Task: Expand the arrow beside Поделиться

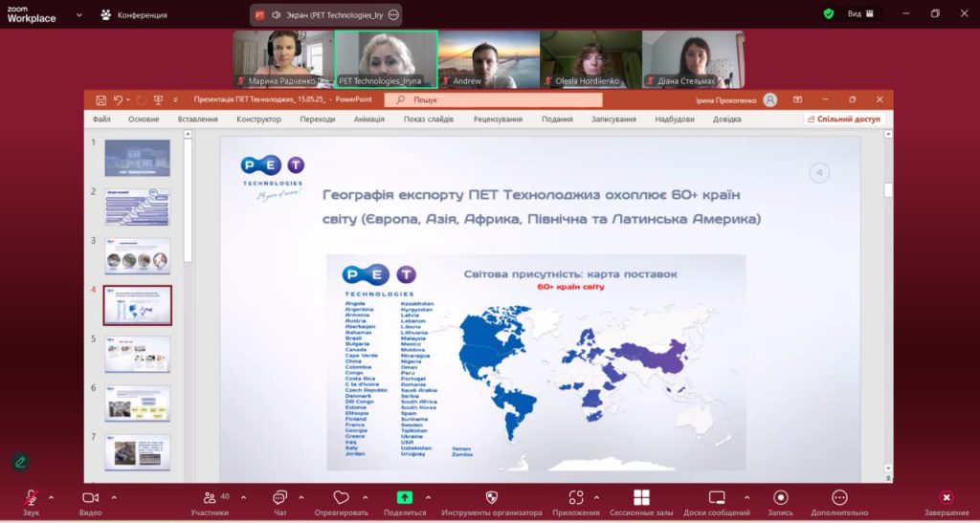Action: [428, 497]
